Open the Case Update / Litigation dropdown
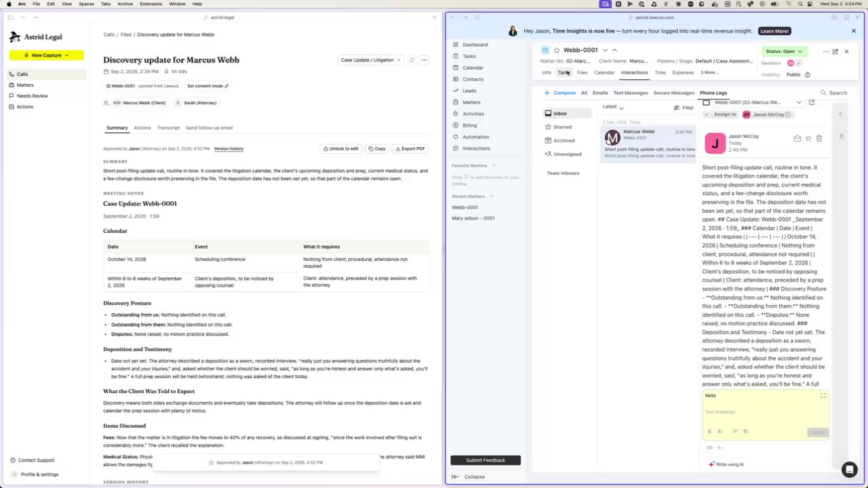Screen dimensions: 868x488 [x=371, y=60]
